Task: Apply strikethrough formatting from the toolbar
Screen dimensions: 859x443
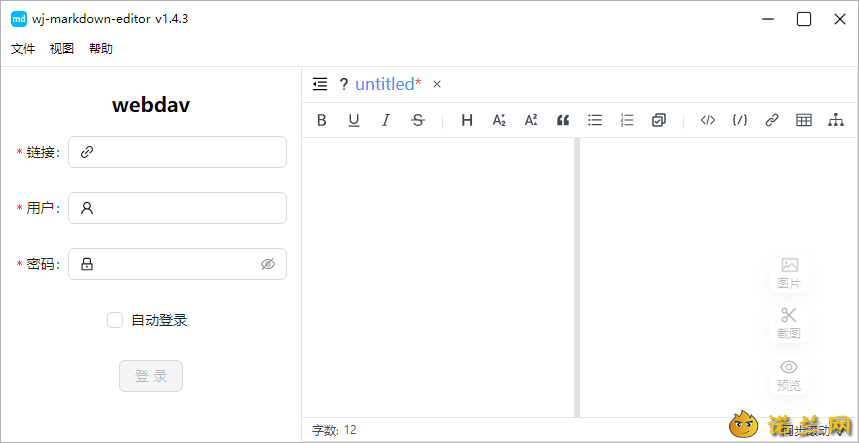Action: [418, 120]
